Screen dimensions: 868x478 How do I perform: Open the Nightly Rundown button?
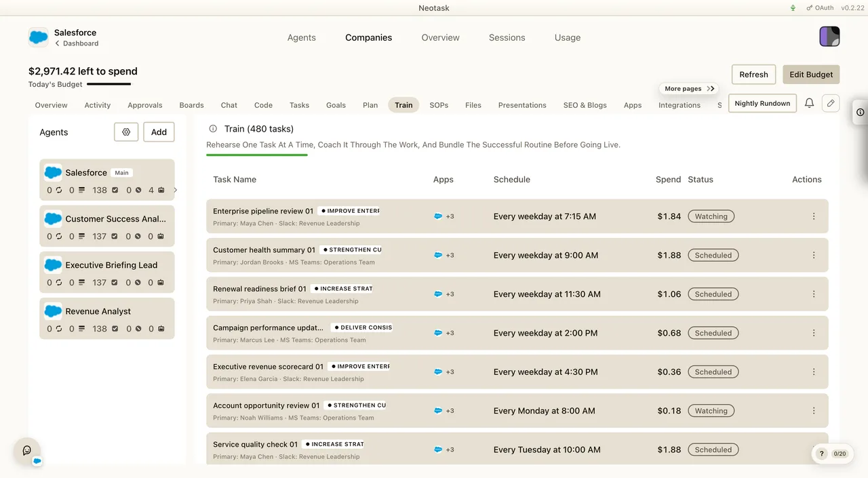click(x=762, y=103)
